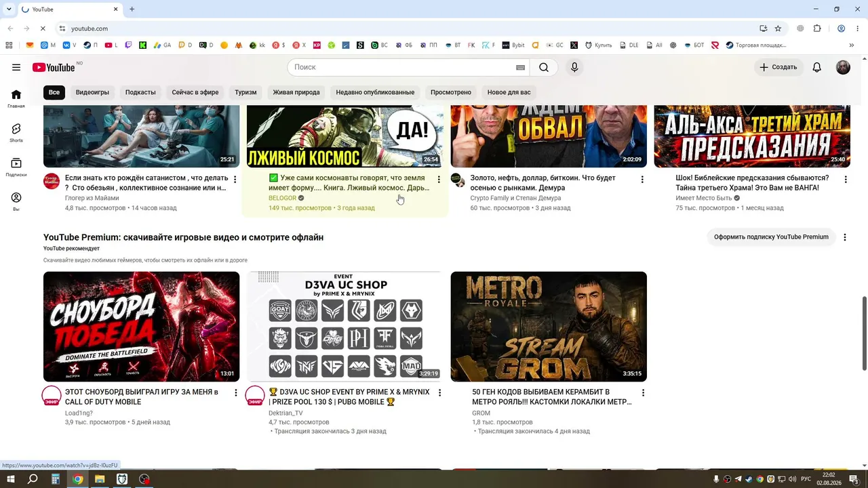
Task: Open more options for СНОУБОРД video
Action: pos(236,393)
